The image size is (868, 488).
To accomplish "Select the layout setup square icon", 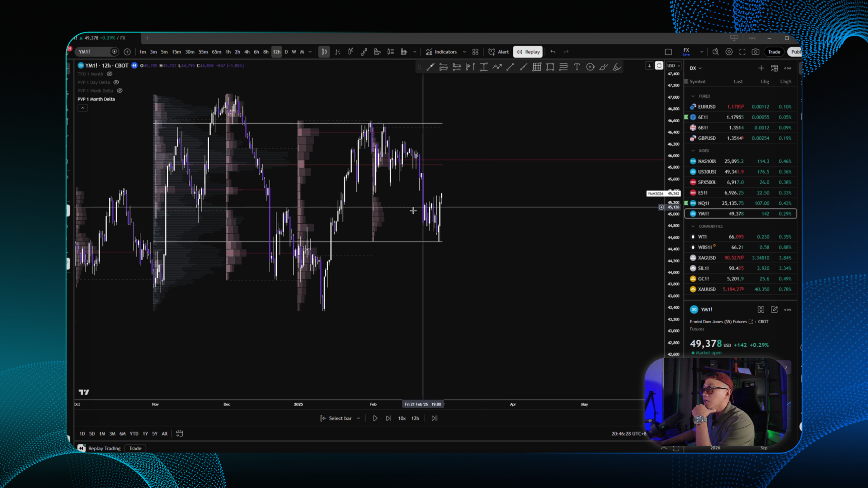I will (668, 52).
